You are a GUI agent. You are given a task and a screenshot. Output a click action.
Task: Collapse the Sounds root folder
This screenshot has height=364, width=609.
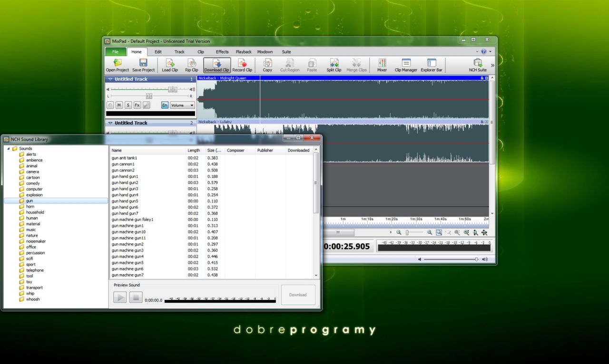pos(8,149)
